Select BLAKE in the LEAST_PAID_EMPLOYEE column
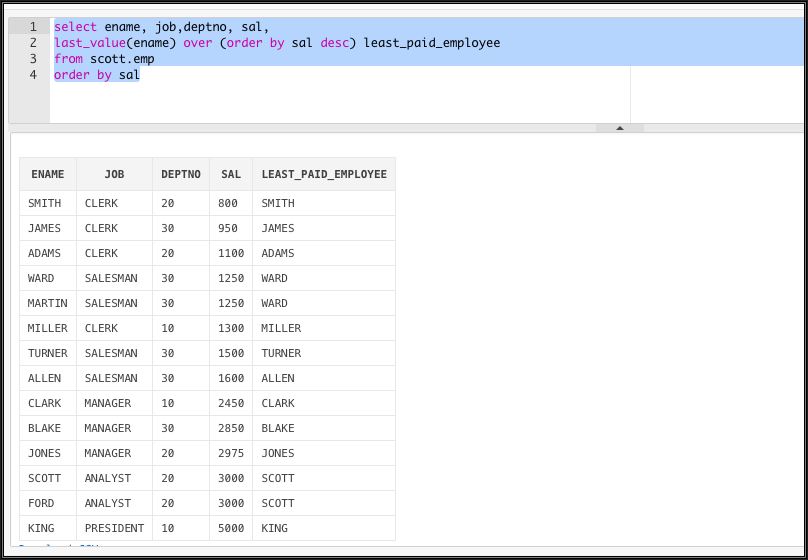This screenshot has height=560, width=808. pyautogui.click(x=278, y=428)
